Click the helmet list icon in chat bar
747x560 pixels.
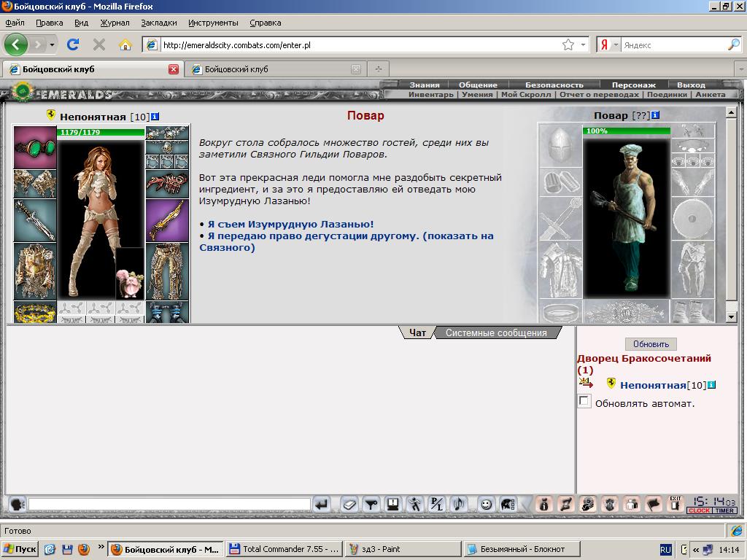coord(508,504)
